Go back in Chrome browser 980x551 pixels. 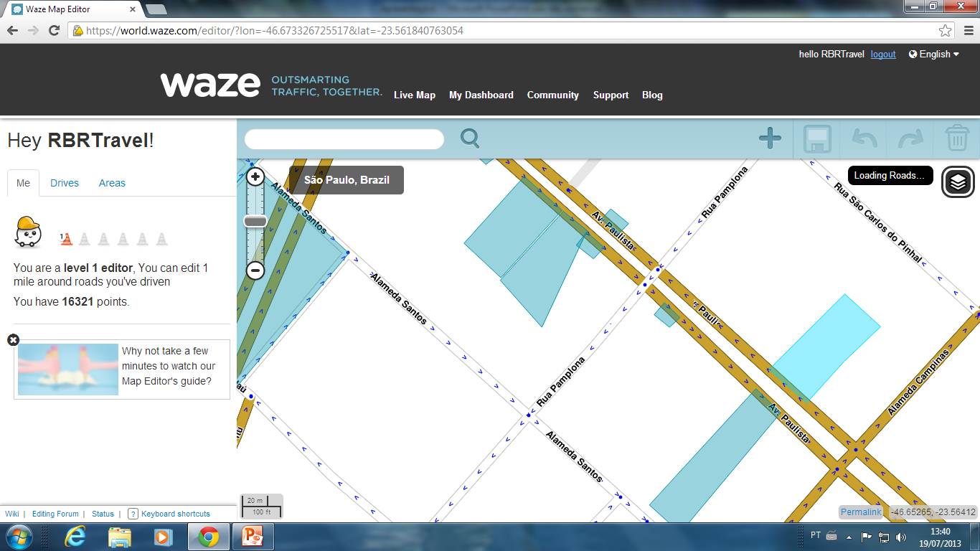tap(12, 31)
